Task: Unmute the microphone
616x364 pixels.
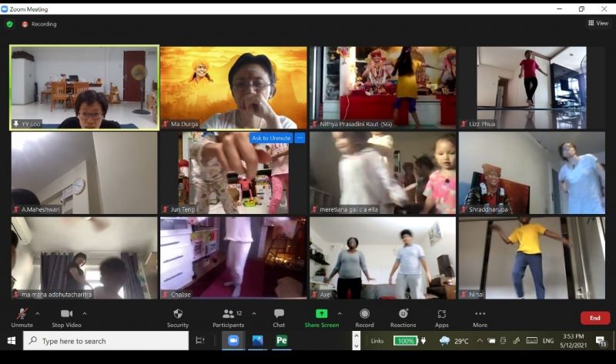Action: pyautogui.click(x=22, y=314)
